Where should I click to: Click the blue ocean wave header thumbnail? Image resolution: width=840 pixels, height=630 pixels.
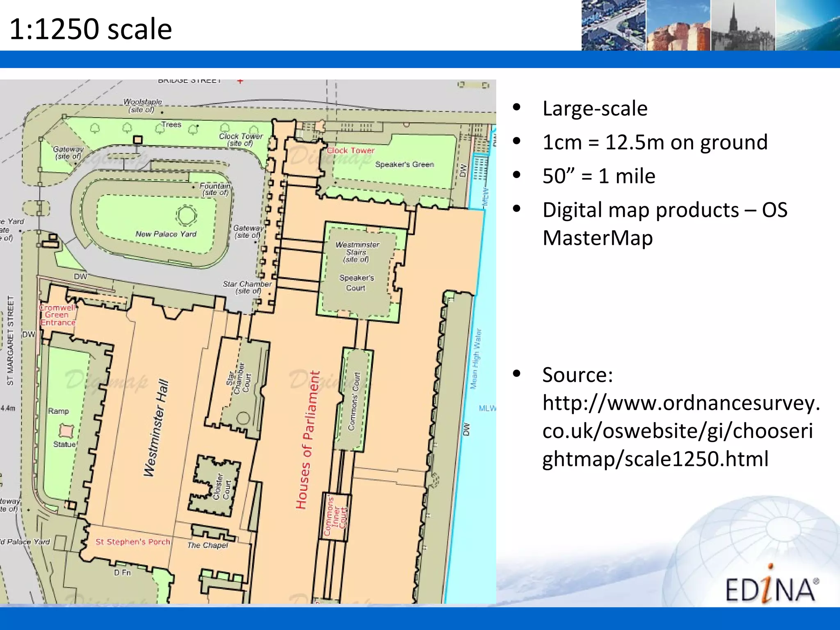[x=808, y=25]
